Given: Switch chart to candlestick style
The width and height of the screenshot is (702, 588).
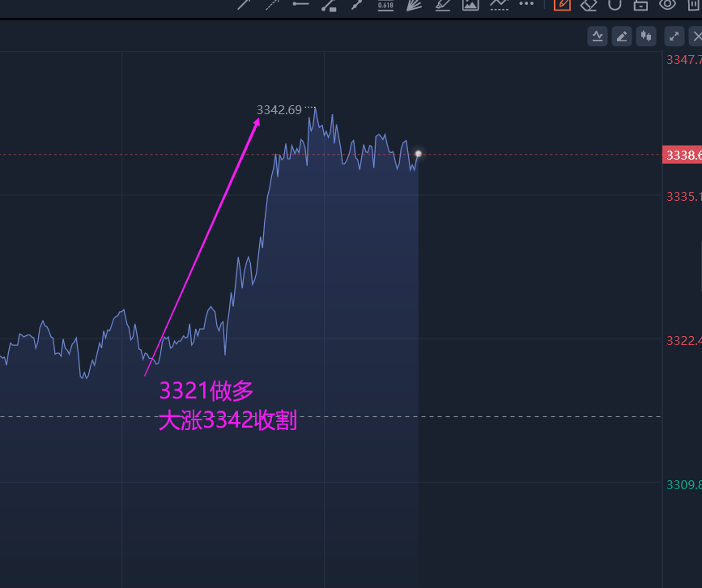Looking at the screenshot, I should pos(645,36).
